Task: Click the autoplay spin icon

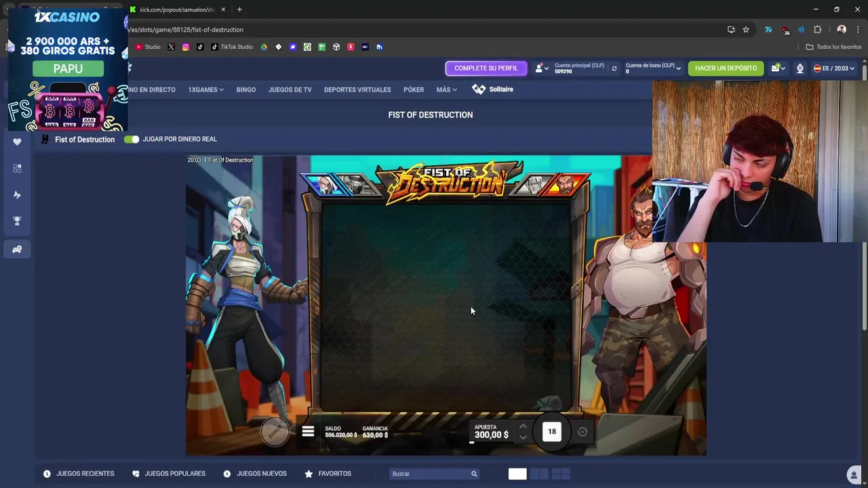Action: tap(583, 432)
